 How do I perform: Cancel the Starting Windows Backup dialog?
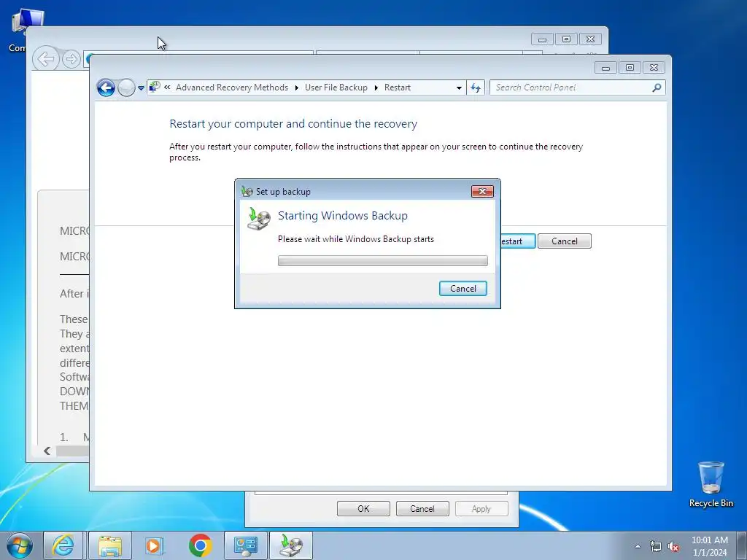pyautogui.click(x=462, y=288)
